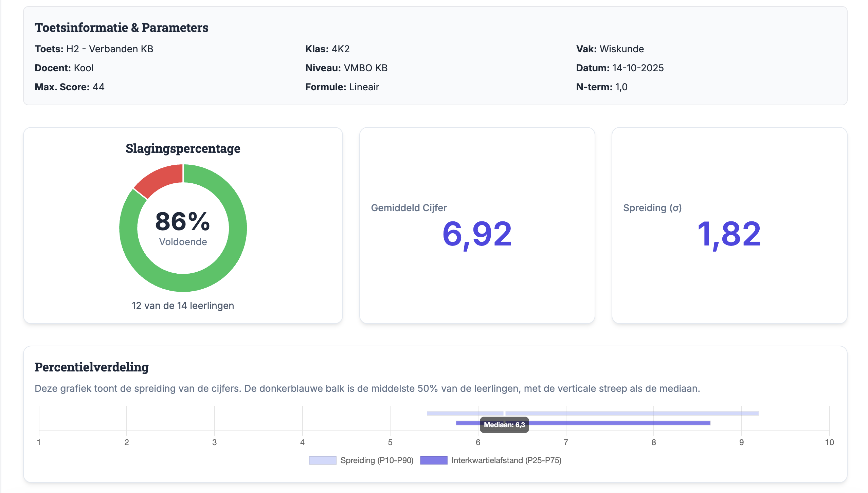Click the dark purple Interkwartielafstand legend swatch

pyautogui.click(x=433, y=460)
